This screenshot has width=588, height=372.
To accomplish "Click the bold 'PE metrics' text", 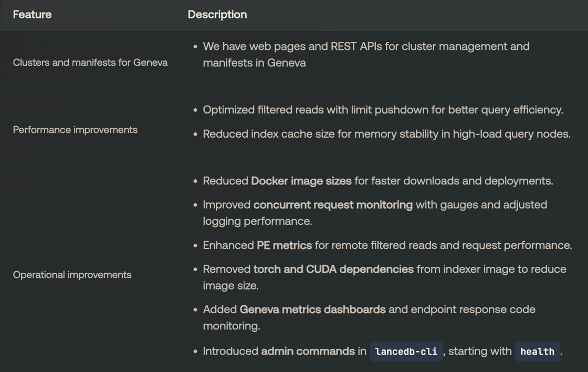I will pos(284,245).
